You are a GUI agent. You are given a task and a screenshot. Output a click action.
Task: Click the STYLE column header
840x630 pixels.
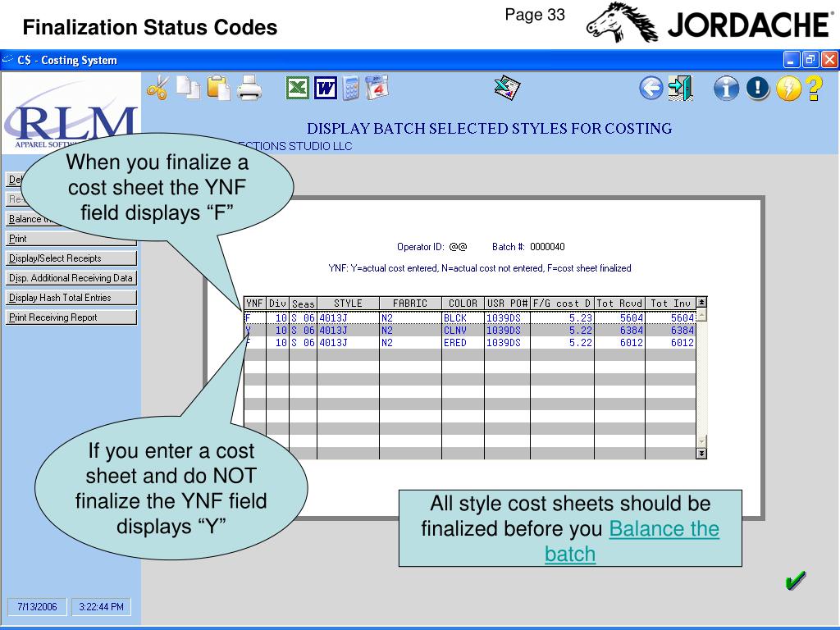348,304
